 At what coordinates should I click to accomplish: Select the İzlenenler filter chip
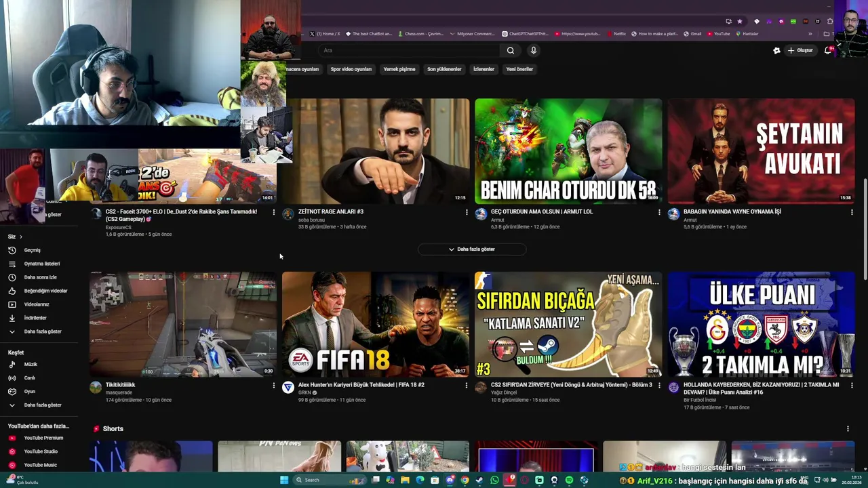pos(484,69)
